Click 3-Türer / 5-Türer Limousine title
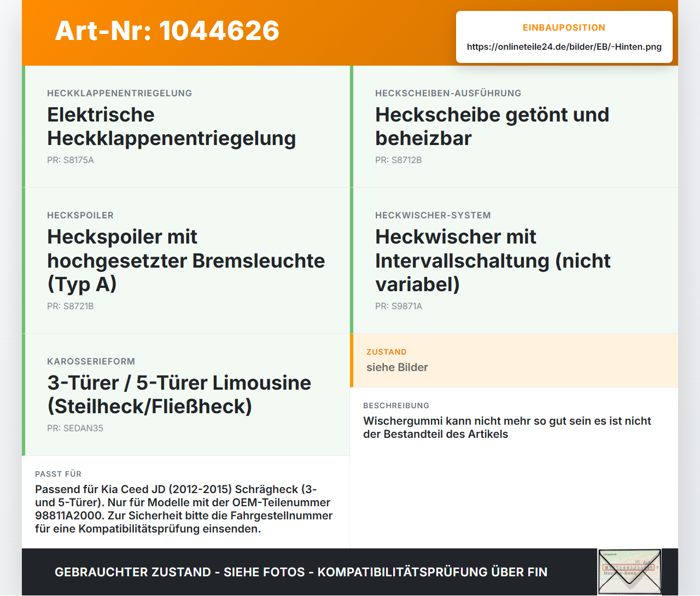700x596 pixels. click(x=179, y=395)
